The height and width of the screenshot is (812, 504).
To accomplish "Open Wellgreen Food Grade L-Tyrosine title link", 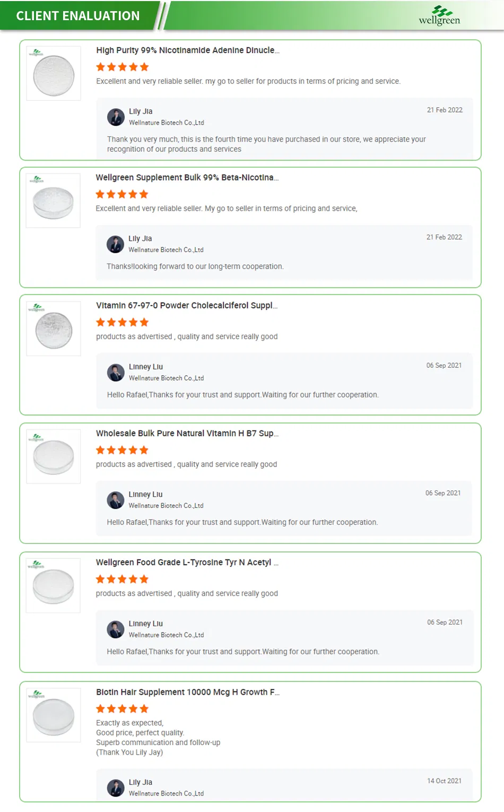I will pos(187,563).
